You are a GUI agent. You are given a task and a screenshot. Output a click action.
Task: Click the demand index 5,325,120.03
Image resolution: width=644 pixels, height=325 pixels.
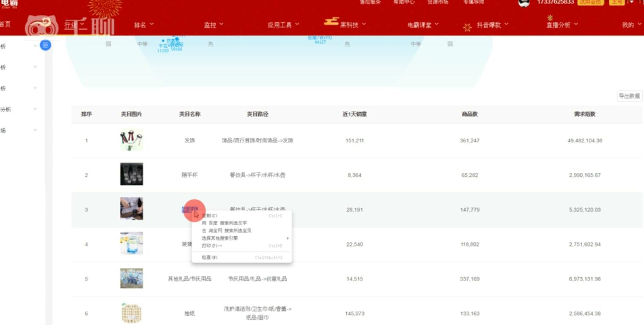585,210
